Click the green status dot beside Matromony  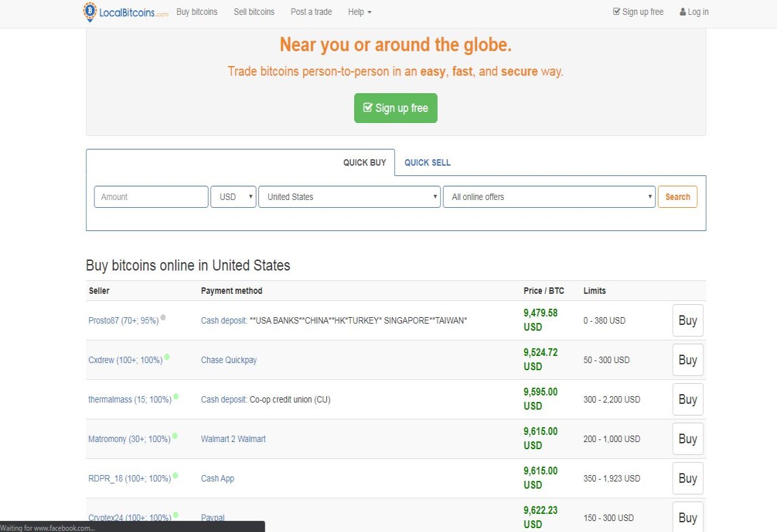click(175, 436)
